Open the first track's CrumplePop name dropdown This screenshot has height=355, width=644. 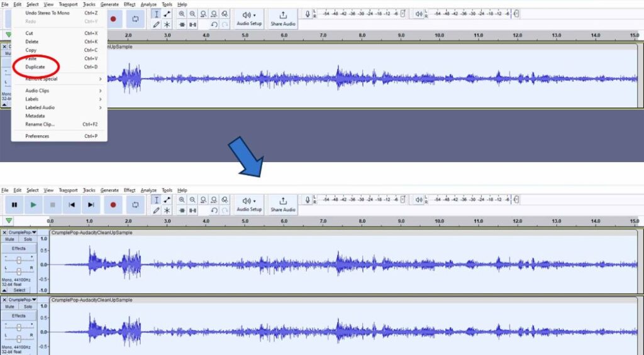22,232
